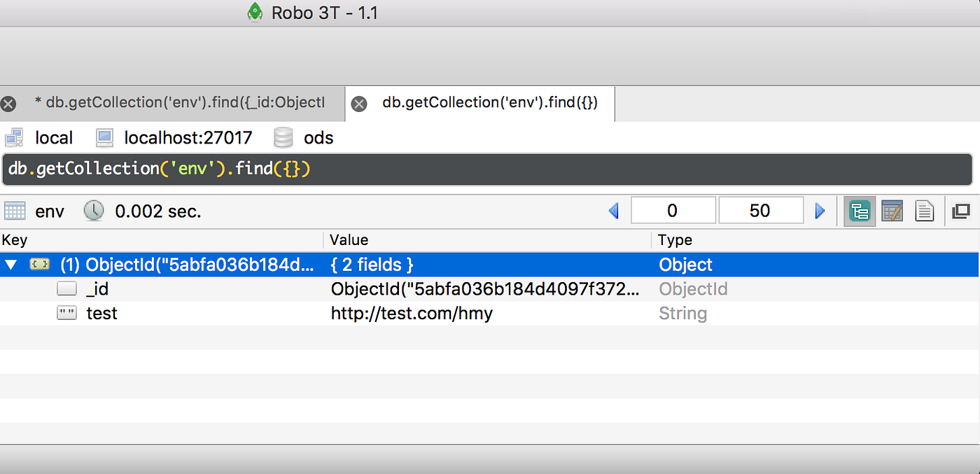Click the detach results window icon

(x=960, y=211)
